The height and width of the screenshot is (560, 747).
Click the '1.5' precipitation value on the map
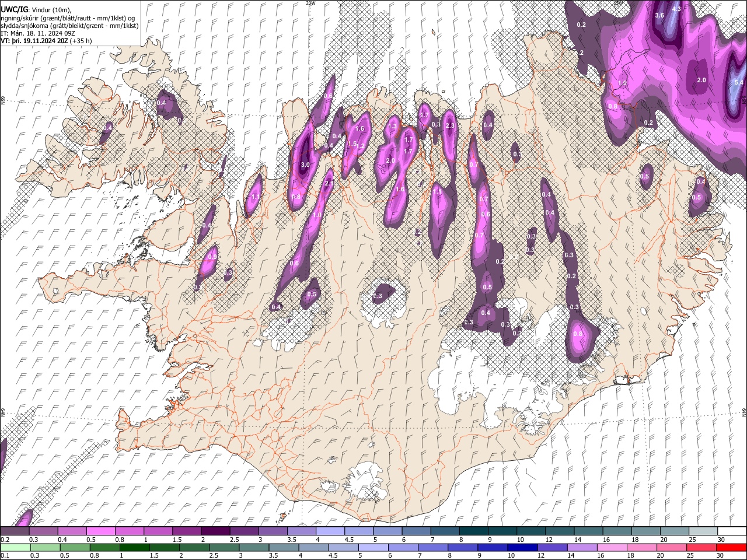(352, 143)
